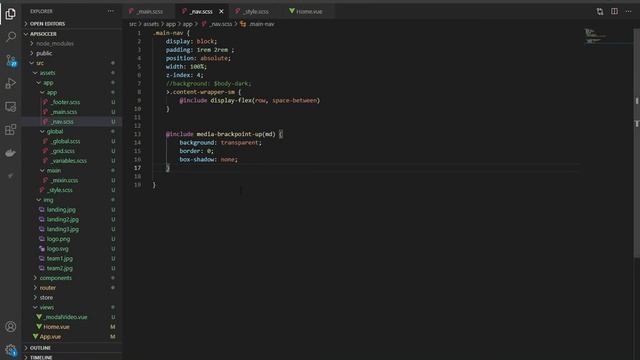Open landing3.jpg image file
Screen dimensions: 640x360
62,229
